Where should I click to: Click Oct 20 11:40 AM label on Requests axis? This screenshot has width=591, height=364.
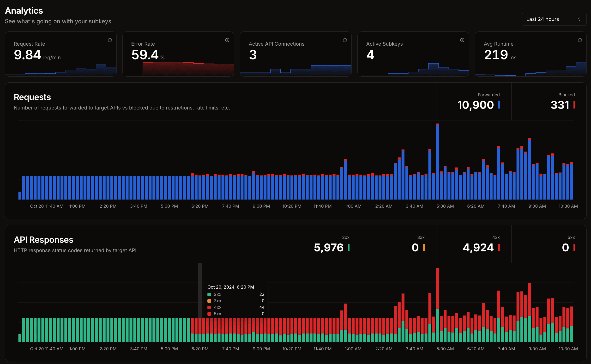47,206
